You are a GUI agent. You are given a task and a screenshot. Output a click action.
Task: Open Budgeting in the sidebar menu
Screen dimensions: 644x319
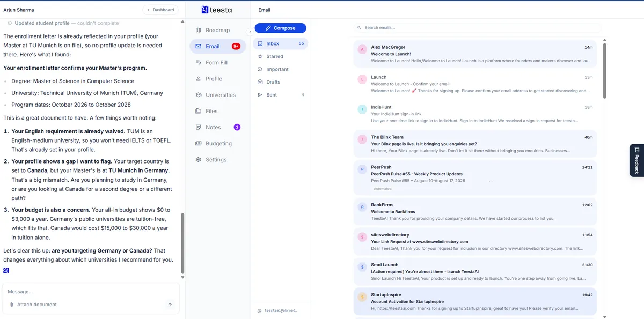(x=217, y=144)
